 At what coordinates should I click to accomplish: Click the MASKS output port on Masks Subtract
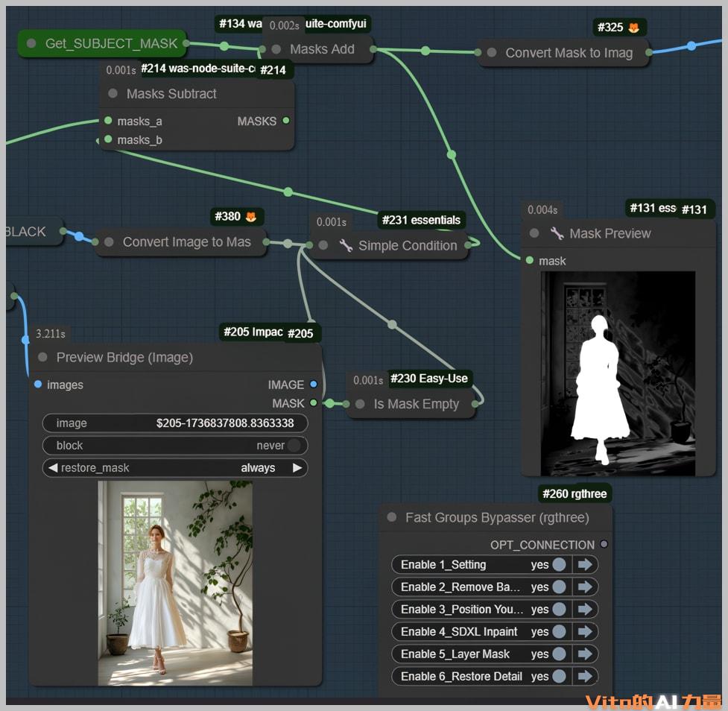(286, 120)
